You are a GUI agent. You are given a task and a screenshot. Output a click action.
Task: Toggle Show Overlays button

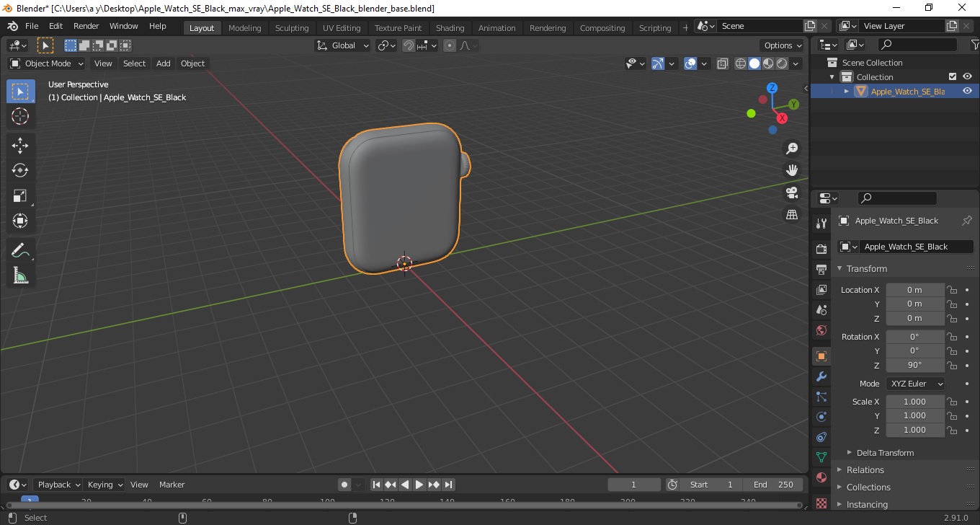[x=690, y=63]
